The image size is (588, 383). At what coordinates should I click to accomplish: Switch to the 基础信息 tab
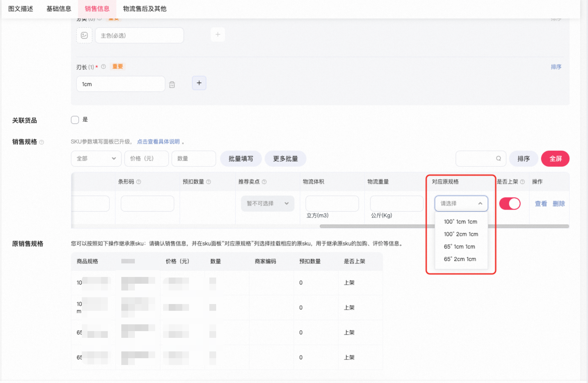click(59, 9)
